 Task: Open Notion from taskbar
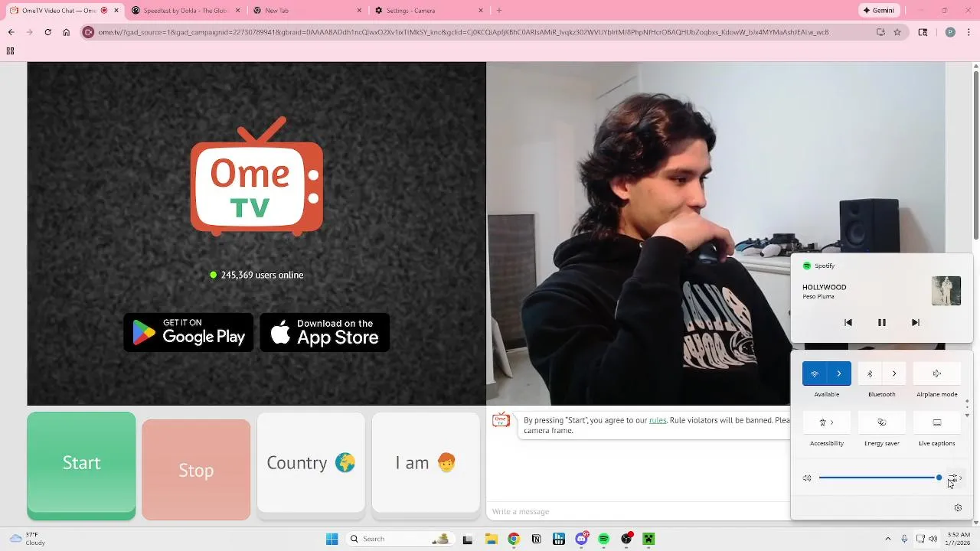coord(536,539)
